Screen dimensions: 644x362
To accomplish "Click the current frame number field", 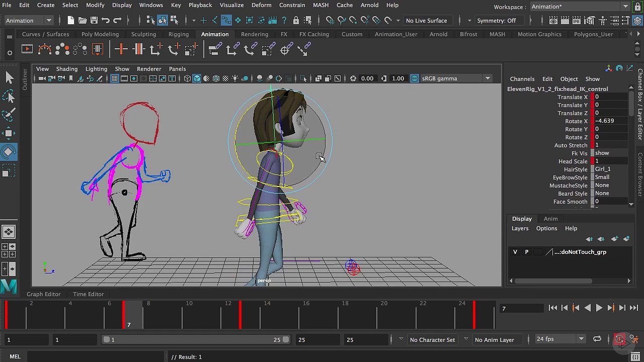I will point(521,308).
